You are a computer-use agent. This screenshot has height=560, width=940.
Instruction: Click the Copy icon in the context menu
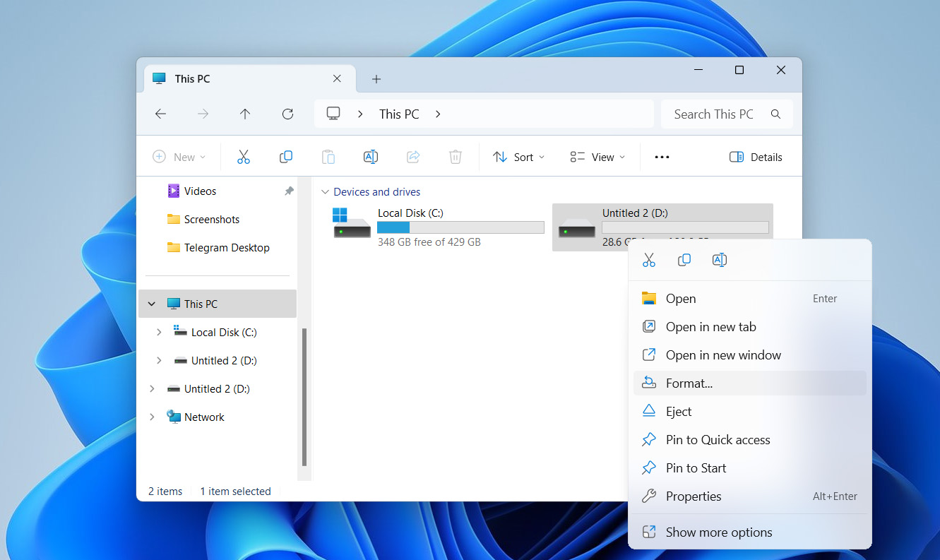coord(684,260)
